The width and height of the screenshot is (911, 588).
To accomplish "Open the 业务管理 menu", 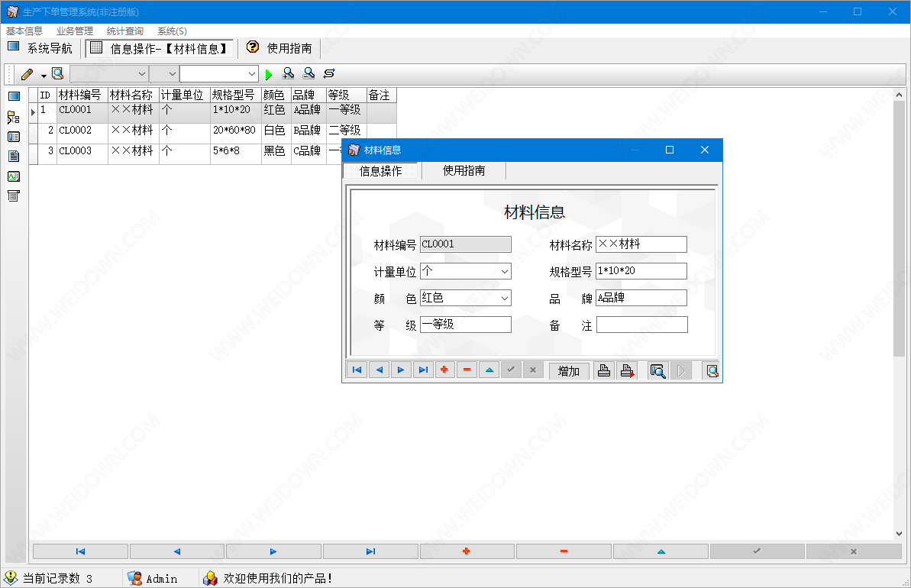I will [74, 31].
